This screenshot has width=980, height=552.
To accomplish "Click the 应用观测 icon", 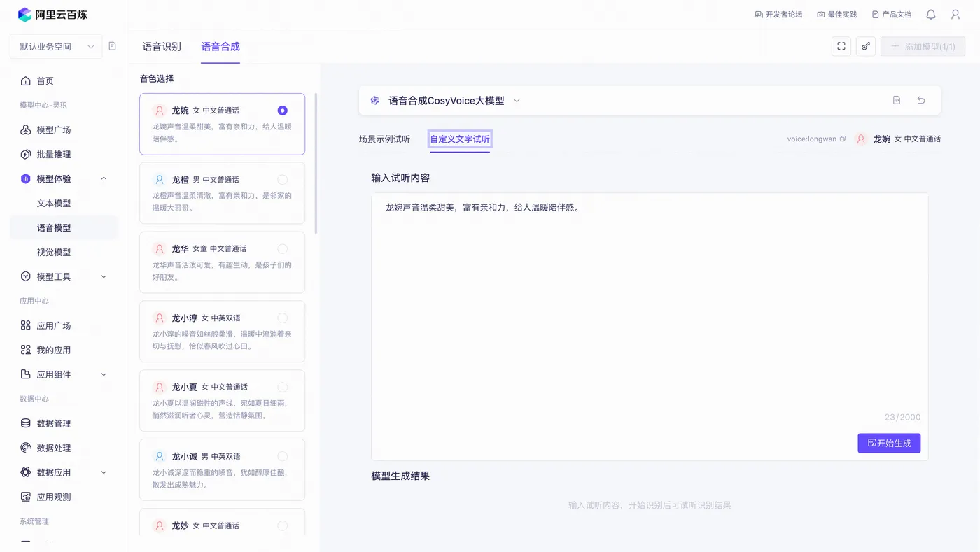I will tap(26, 497).
